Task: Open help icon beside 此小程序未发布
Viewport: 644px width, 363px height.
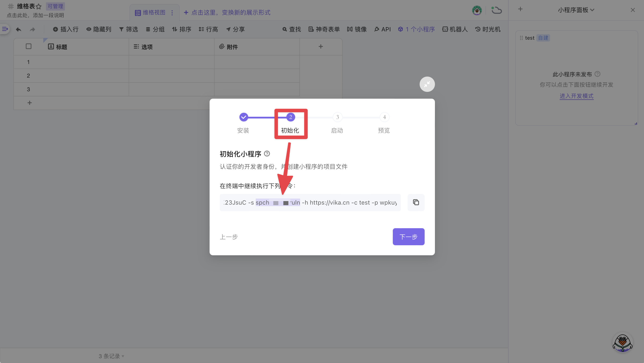Action: 598,74
